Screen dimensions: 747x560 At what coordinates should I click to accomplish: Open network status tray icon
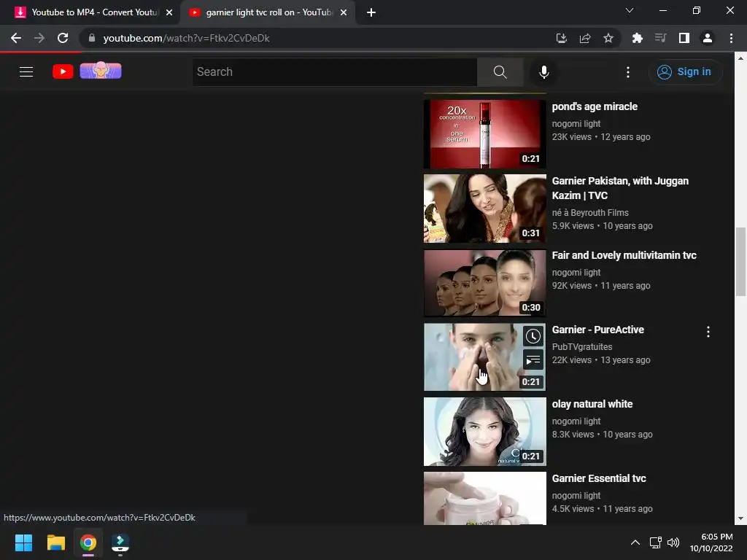pos(656,542)
